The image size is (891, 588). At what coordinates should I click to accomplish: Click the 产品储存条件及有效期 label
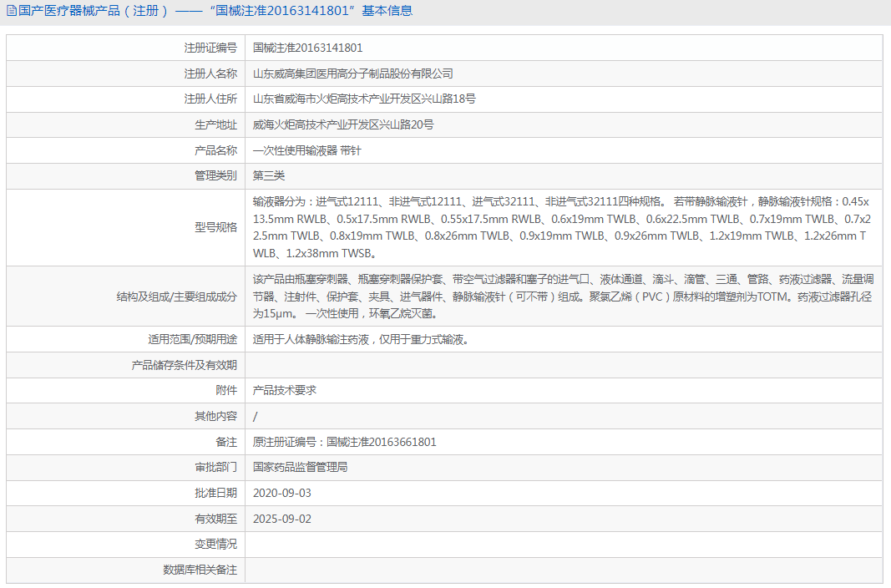(184, 365)
